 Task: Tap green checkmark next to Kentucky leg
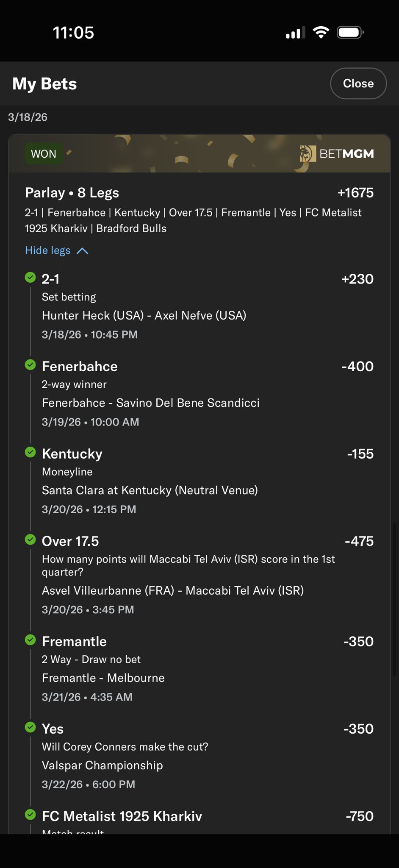click(30, 452)
